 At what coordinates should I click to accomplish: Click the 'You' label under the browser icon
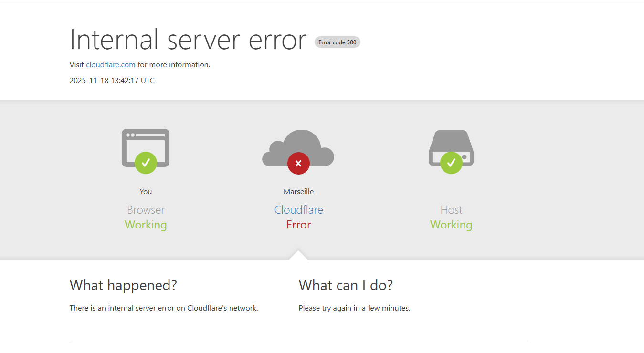pos(145,191)
